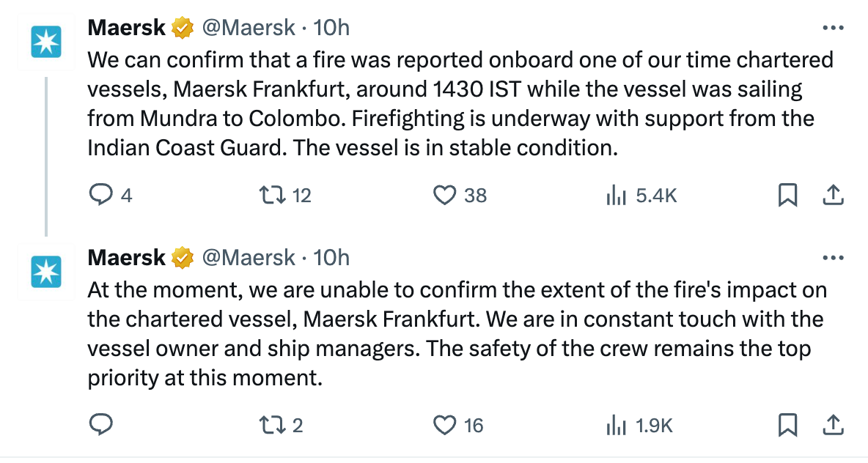
Task: Share the second Maersk tweet
Action: coord(832,425)
